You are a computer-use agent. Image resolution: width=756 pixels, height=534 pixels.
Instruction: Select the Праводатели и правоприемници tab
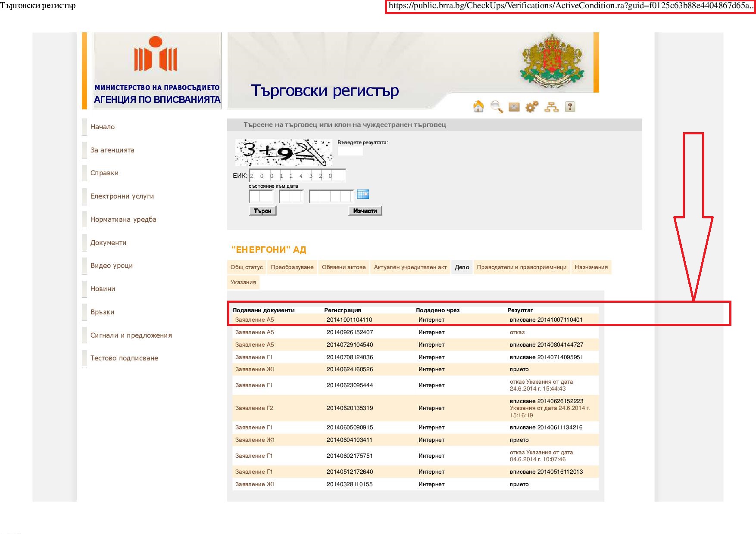pyautogui.click(x=522, y=267)
